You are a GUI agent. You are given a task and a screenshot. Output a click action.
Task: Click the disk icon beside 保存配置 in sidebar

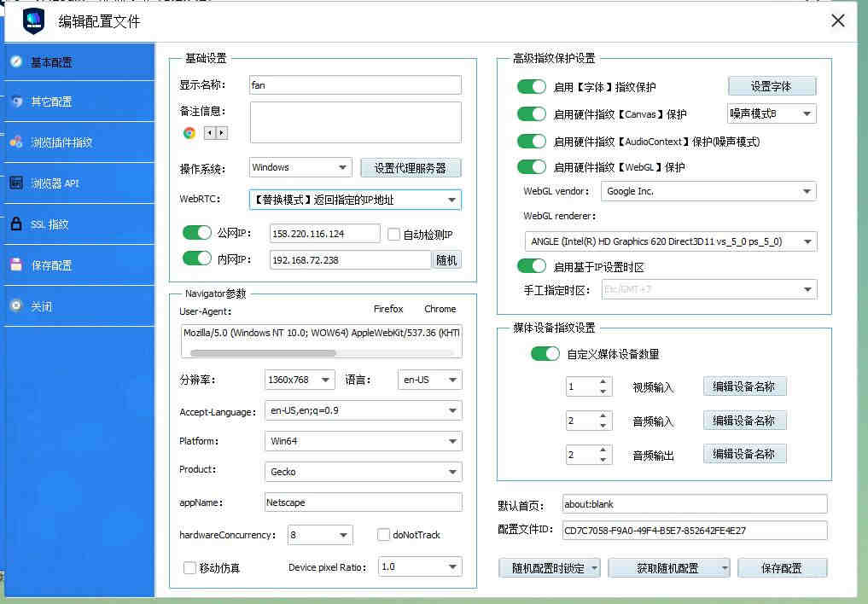16,265
